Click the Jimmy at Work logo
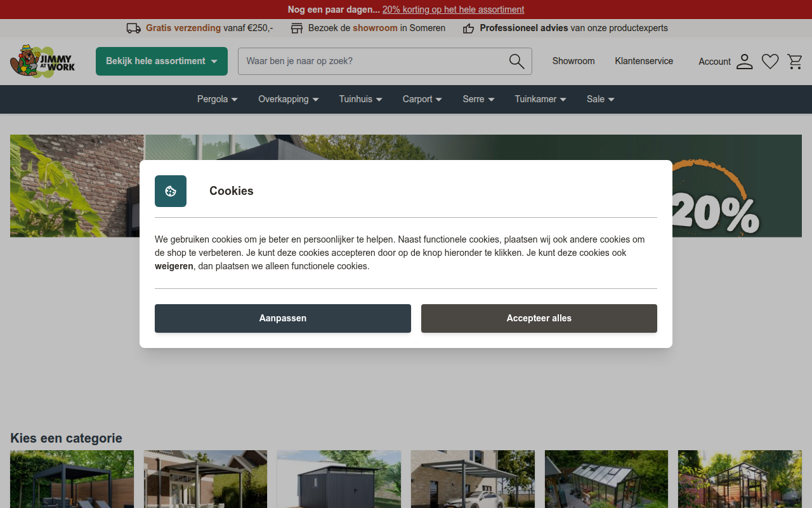The height and width of the screenshot is (508, 812). point(43,62)
